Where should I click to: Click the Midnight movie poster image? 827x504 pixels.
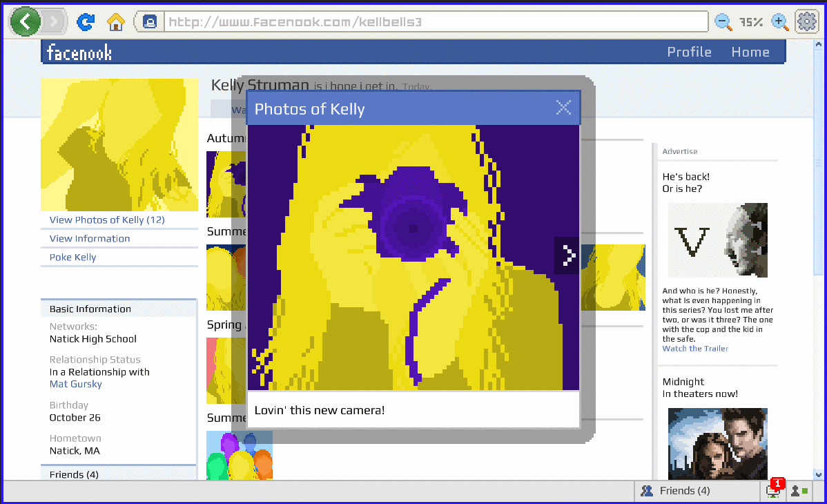coord(718,443)
